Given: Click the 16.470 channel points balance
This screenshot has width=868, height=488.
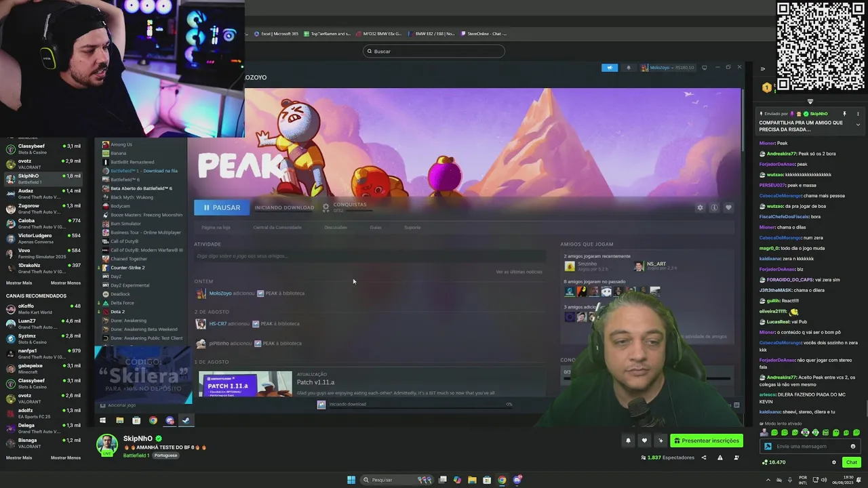Looking at the screenshot, I should tap(774, 462).
